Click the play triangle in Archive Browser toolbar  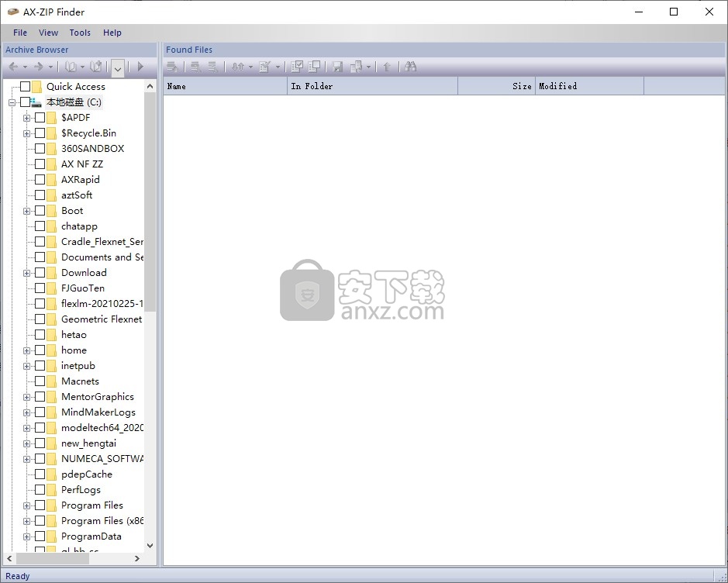[140, 67]
